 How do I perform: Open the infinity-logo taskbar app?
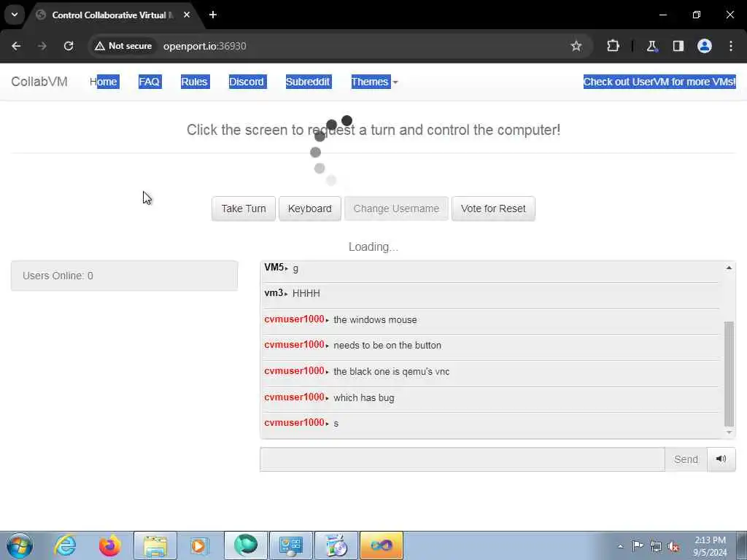pos(381,545)
